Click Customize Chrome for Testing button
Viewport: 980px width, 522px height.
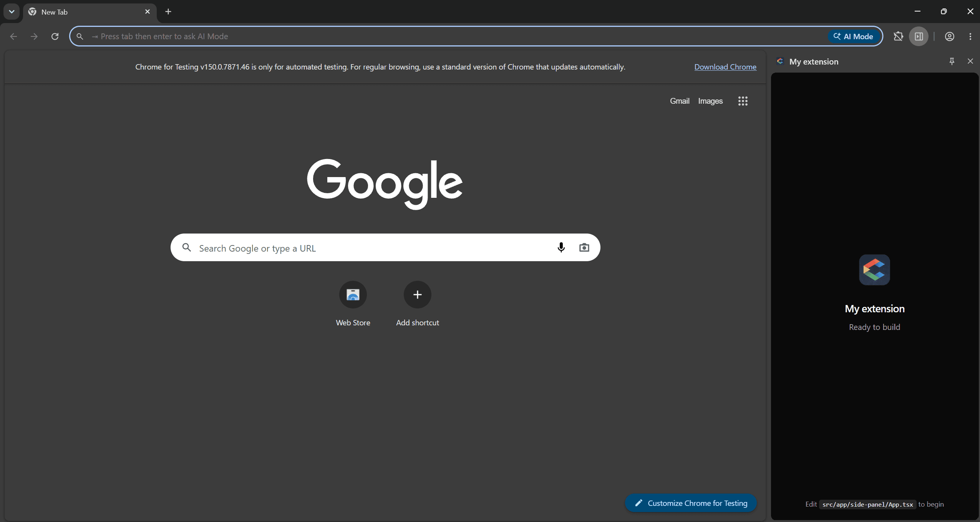pyautogui.click(x=691, y=503)
